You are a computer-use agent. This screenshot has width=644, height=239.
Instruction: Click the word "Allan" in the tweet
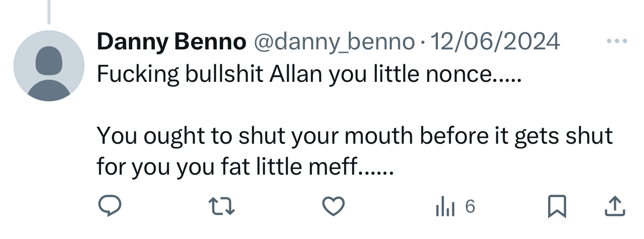[297, 74]
